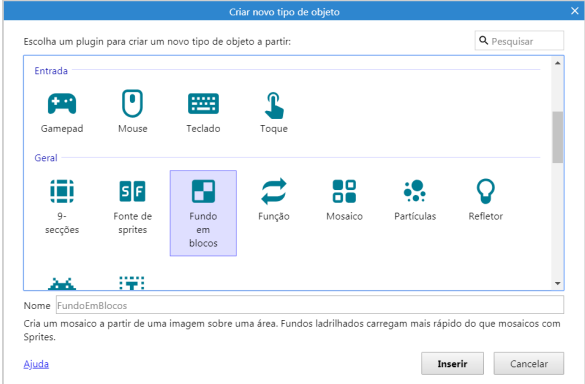Select the Gamepad plugin icon
This screenshot has width=585, height=384.
tap(62, 103)
